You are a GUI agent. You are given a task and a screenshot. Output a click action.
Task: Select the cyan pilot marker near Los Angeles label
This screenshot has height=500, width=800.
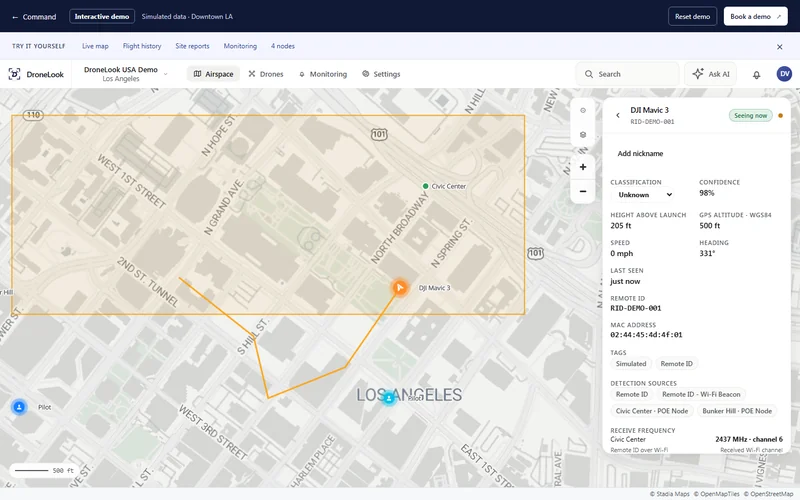(389, 398)
